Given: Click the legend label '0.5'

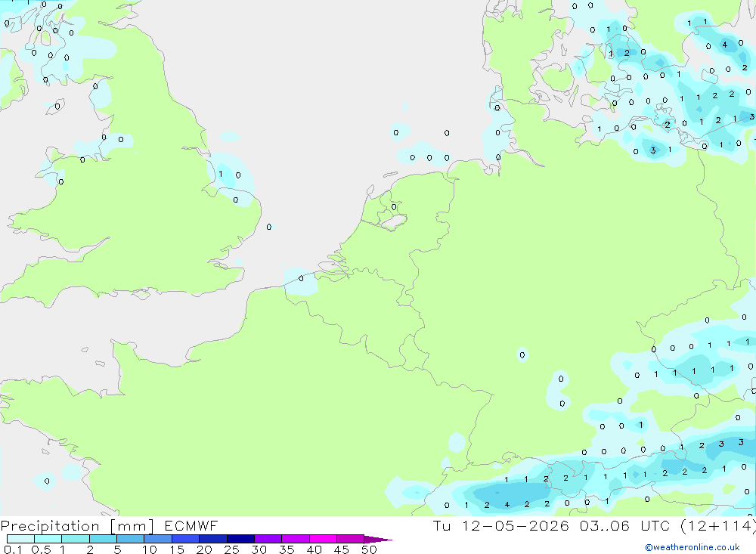Looking at the screenshot, I should point(41,549).
